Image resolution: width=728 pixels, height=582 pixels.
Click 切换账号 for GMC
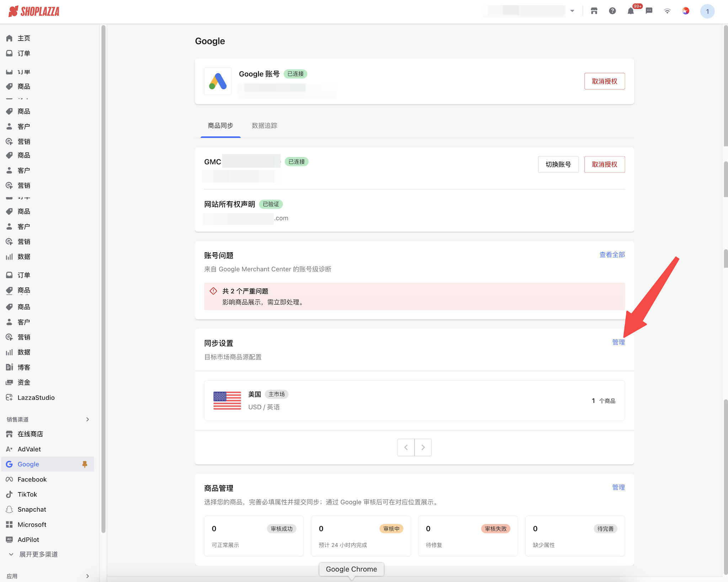click(558, 165)
